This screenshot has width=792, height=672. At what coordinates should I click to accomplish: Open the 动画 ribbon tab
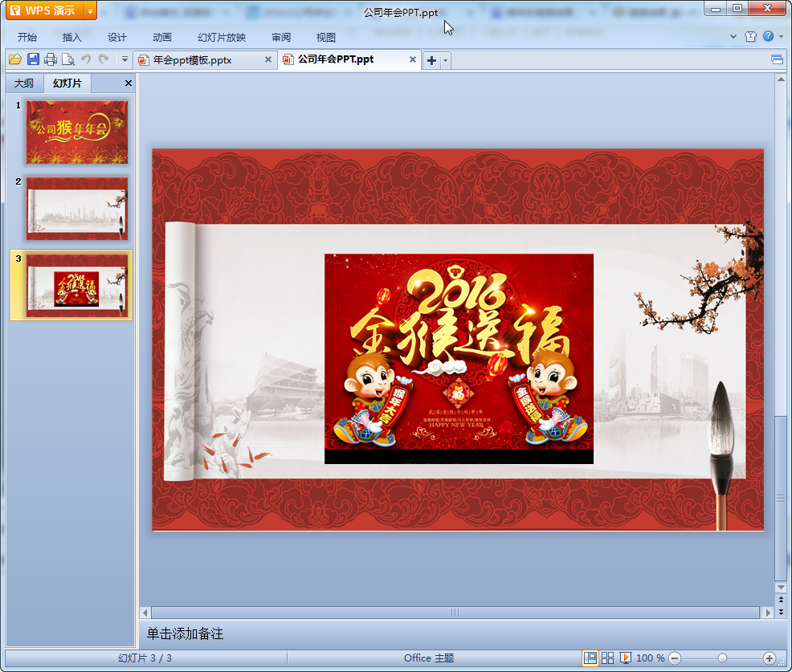[161, 38]
